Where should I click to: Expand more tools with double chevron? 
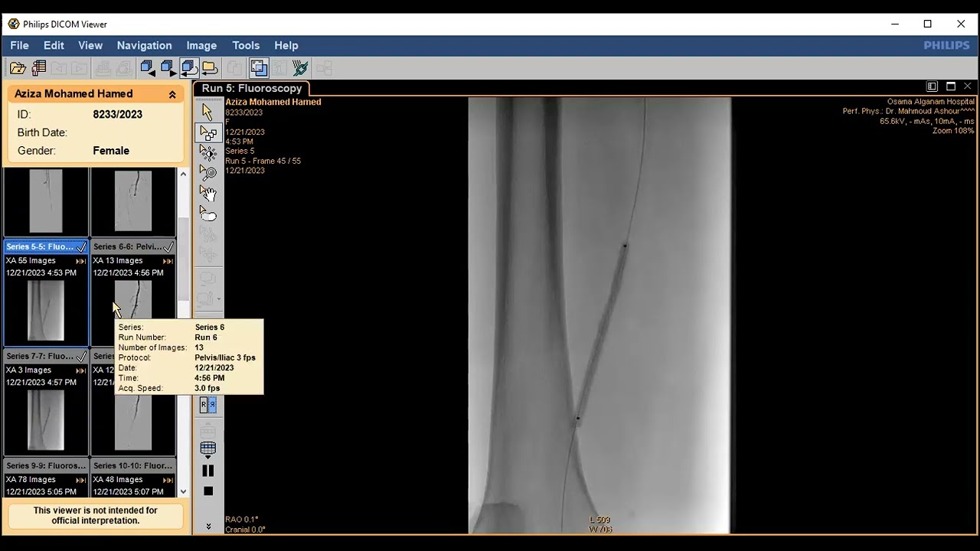207,527
